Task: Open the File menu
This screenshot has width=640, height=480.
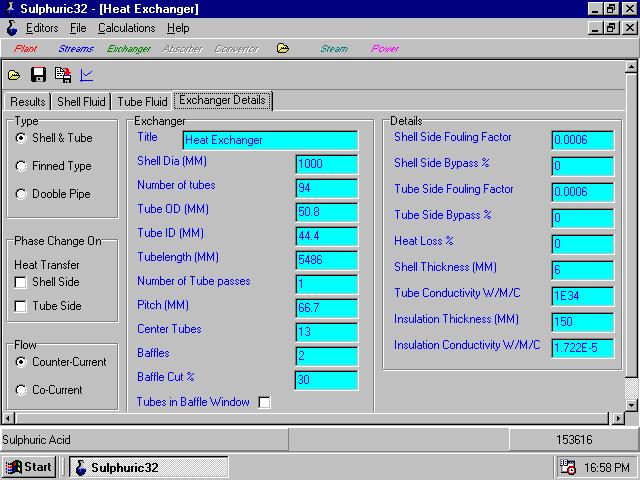Action: point(78,28)
